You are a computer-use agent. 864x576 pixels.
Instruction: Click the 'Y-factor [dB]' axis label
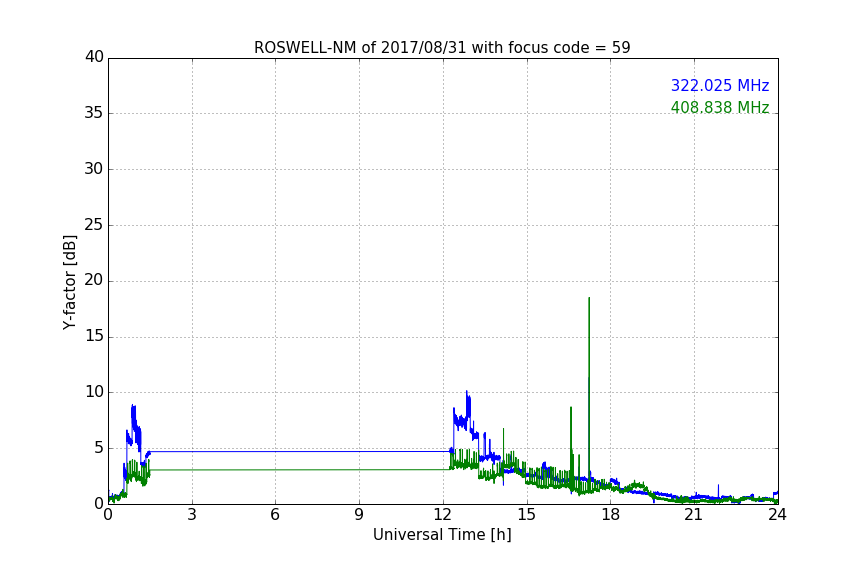point(70,282)
